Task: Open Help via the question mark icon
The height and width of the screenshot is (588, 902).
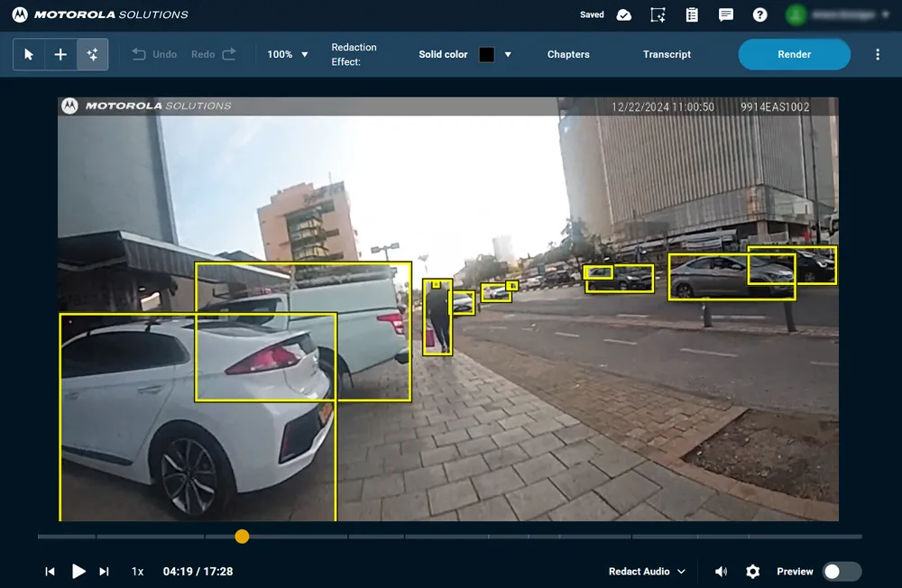Action: click(x=759, y=14)
